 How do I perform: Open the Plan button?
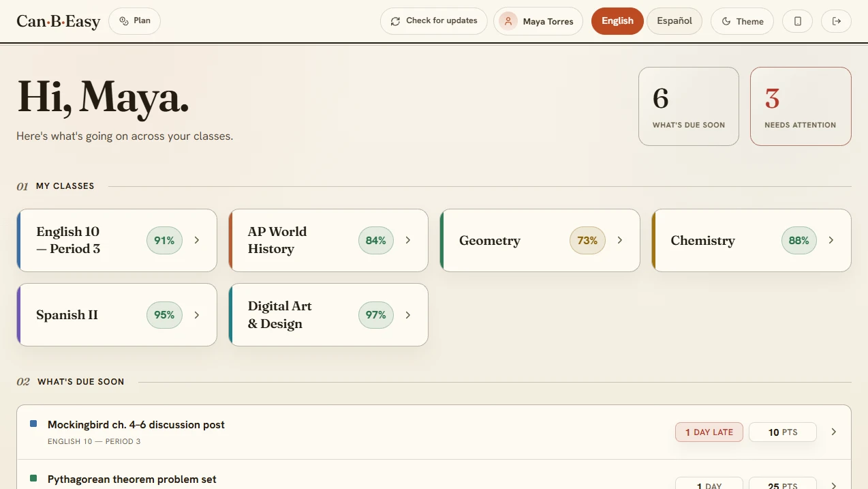(134, 21)
